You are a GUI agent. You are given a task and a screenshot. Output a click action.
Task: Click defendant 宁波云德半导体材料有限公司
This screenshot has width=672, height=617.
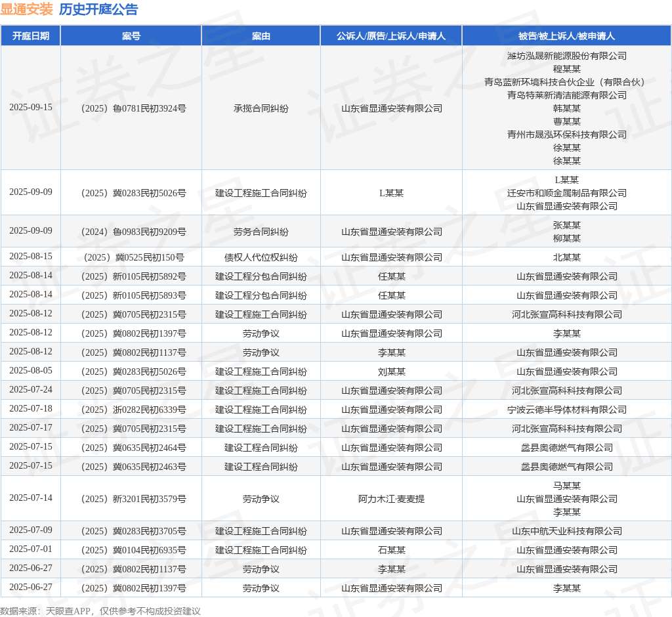tap(566, 410)
